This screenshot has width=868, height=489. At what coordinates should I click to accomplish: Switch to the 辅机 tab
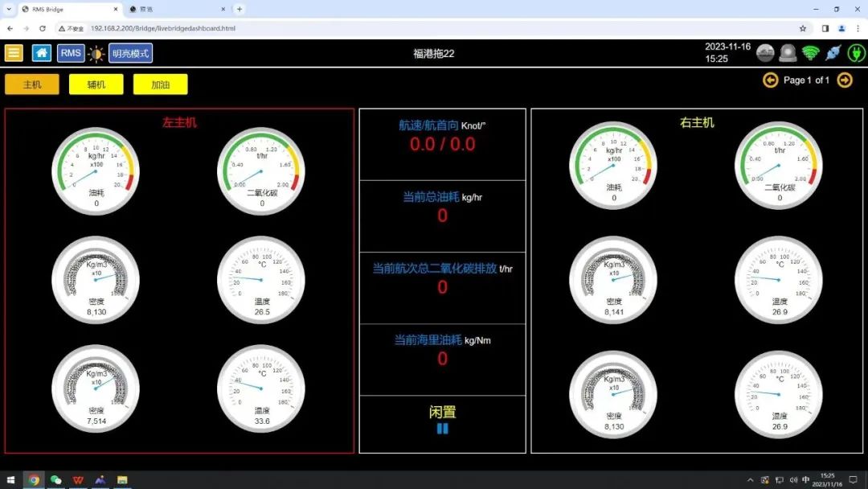click(x=96, y=84)
